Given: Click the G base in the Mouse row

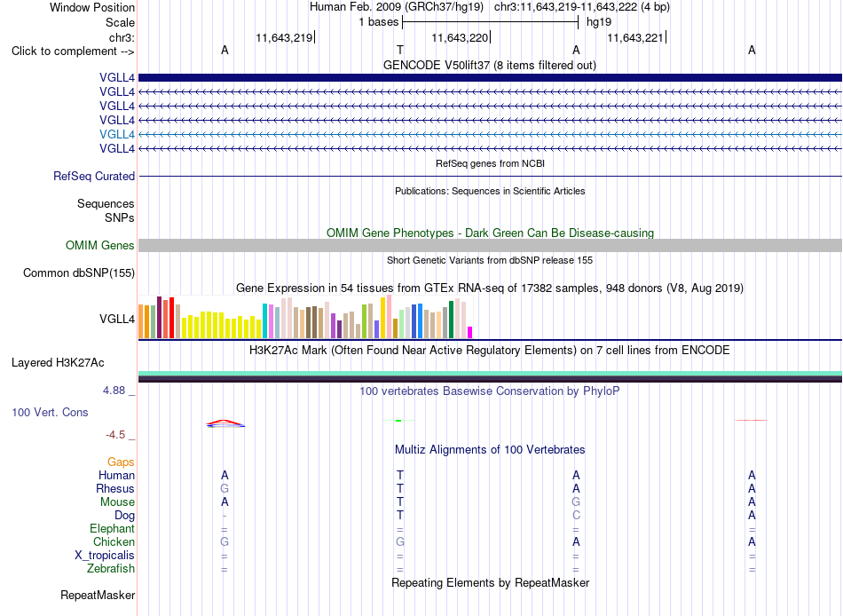Looking at the screenshot, I should coord(576,502).
